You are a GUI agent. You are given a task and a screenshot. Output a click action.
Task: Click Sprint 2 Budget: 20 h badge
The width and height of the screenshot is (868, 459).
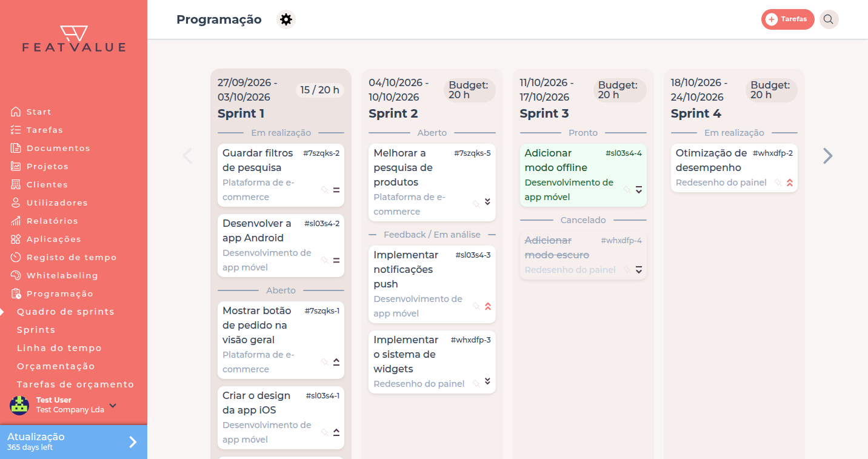[470, 90]
